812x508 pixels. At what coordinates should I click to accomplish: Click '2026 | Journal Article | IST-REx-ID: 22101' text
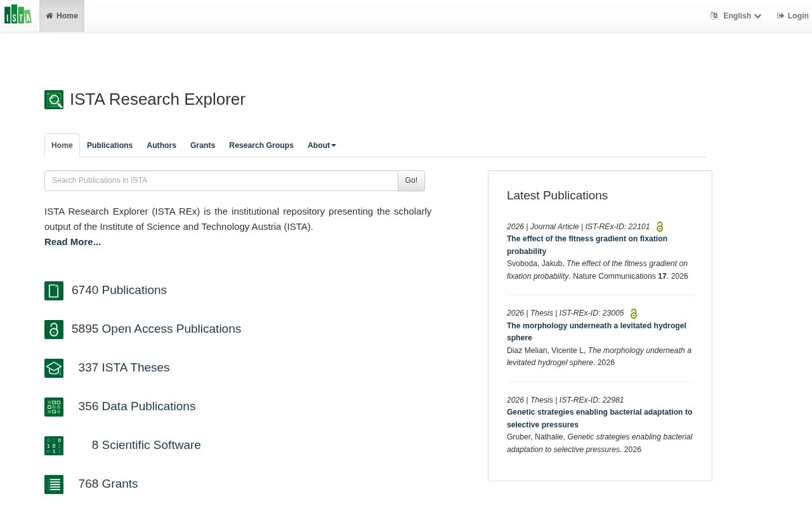pos(579,227)
